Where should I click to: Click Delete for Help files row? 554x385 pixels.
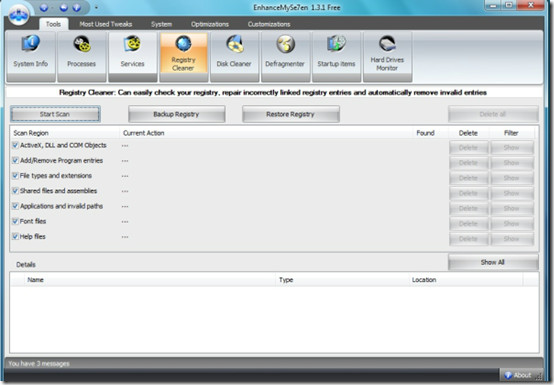click(468, 239)
